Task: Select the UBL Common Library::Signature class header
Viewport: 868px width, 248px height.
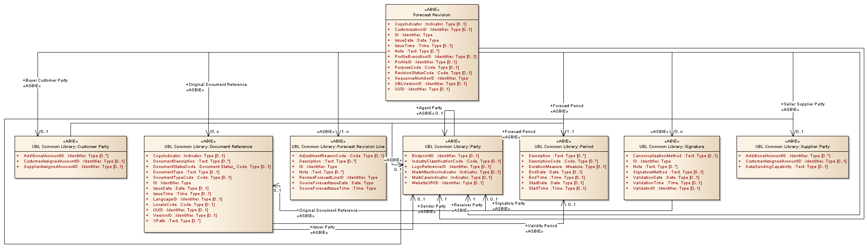Action: pyautogui.click(x=671, y=147)
